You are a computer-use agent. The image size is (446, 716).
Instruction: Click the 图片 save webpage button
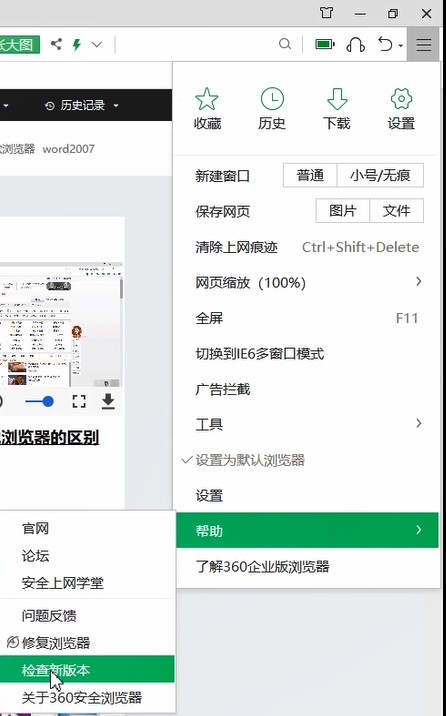pos(343,211)
